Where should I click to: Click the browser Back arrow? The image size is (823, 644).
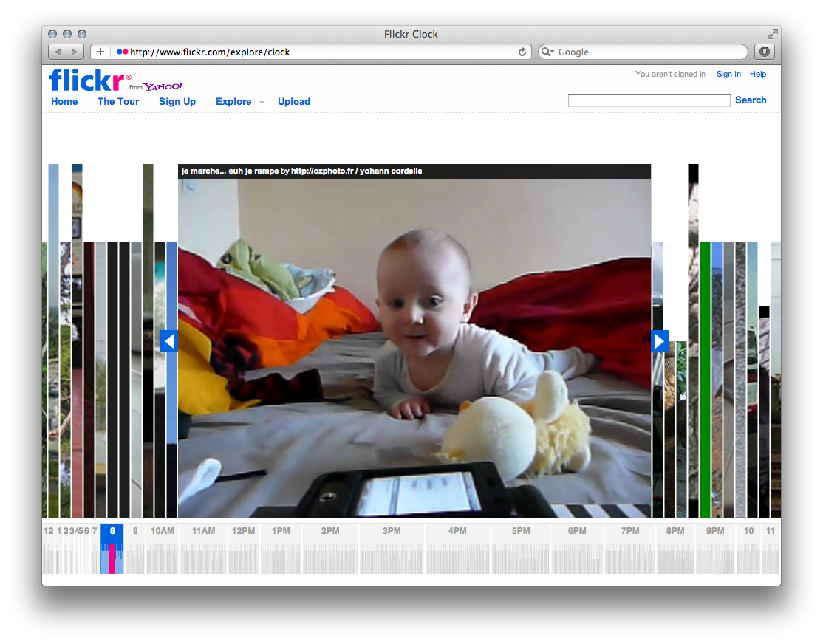56,52
